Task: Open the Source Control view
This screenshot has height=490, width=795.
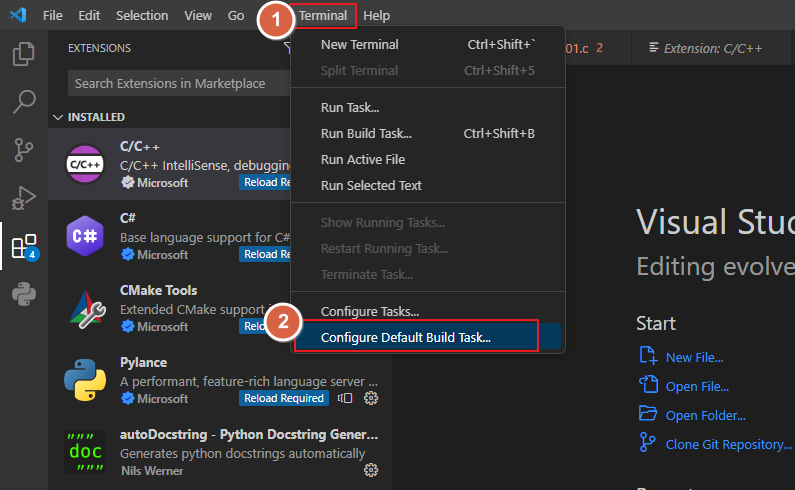Action: coord(23,150)
